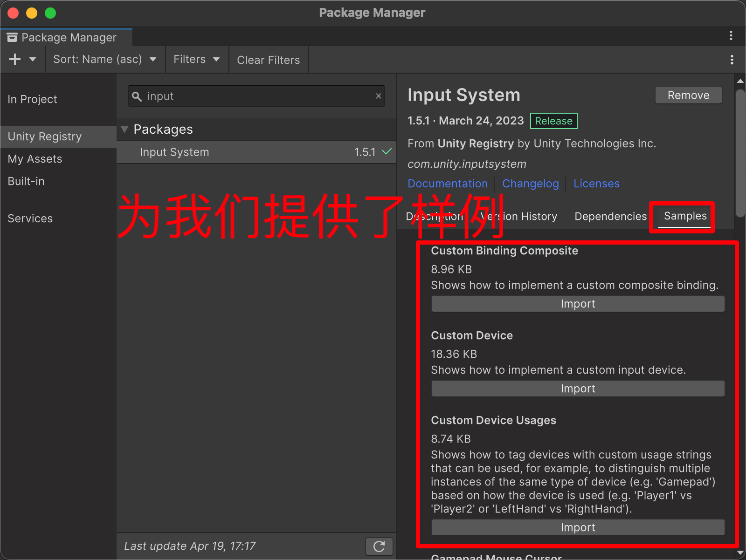Open Services in the sidebar
746x560 pixels.
click(x=30, y=219)
